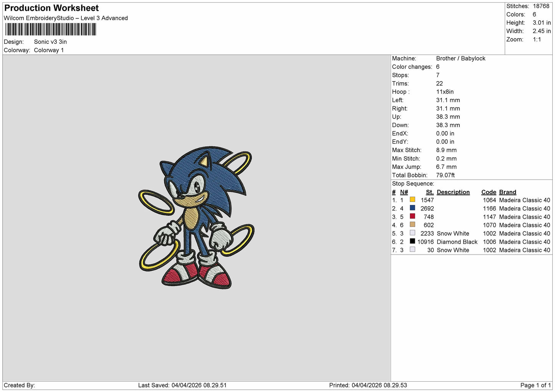
Task: Click the Left value '31.1 mm'
Action: pyautogui.click(x=448, y=100)
